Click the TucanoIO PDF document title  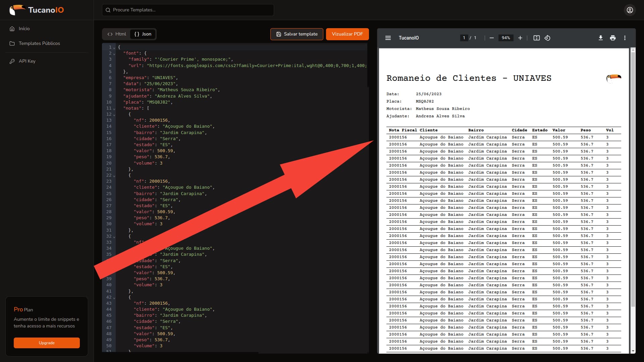409,38
